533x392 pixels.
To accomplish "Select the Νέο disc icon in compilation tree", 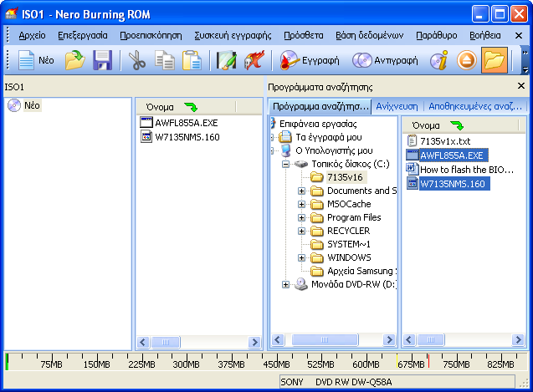I will point(14,105).
